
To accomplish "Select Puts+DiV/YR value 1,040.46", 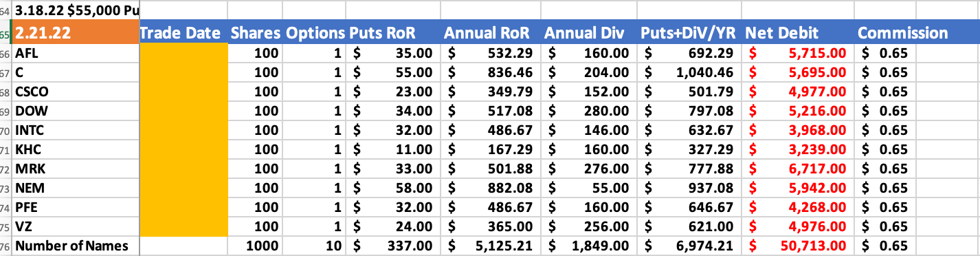I will 689,72.
